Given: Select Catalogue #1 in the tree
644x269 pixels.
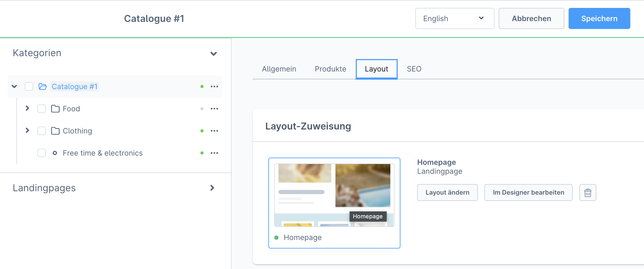Looking at the screenshot, I should pos(75,87).
